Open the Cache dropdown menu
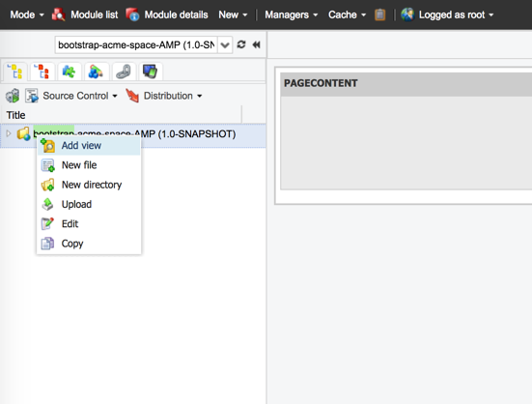 tap(347, 14)
